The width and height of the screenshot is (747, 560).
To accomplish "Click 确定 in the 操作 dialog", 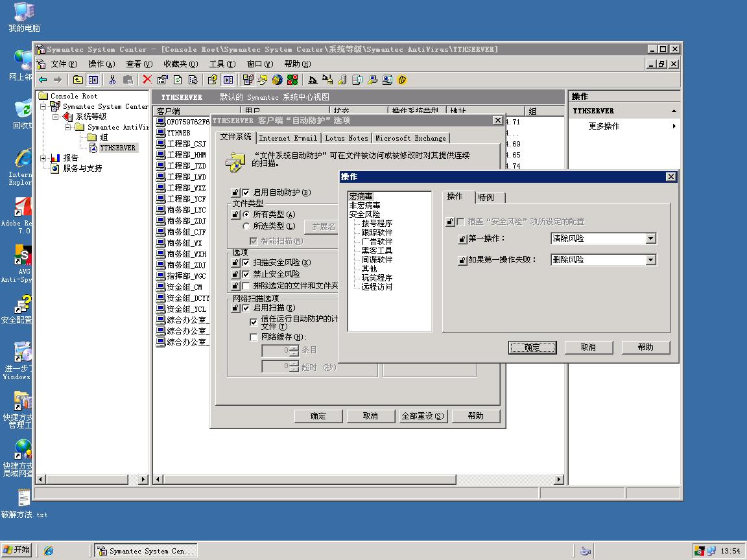I will point(532,347).
